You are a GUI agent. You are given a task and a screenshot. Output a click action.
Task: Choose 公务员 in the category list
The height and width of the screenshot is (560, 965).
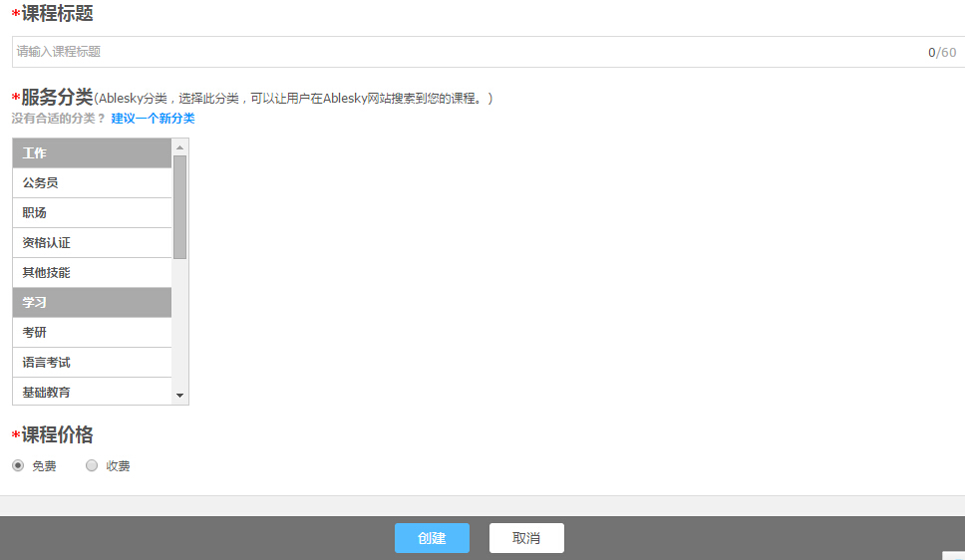pyautogui.click(x=92, y=183)
